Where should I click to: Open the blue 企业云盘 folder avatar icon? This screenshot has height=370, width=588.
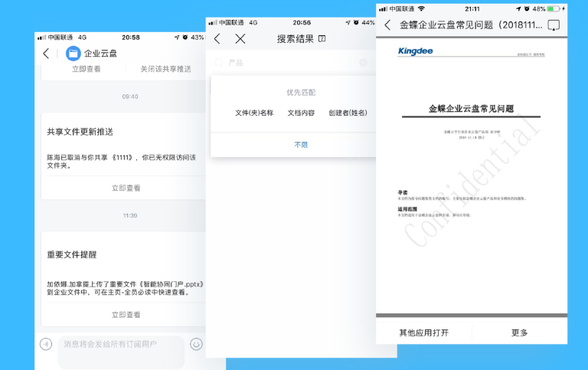click(x=73, y=54)
